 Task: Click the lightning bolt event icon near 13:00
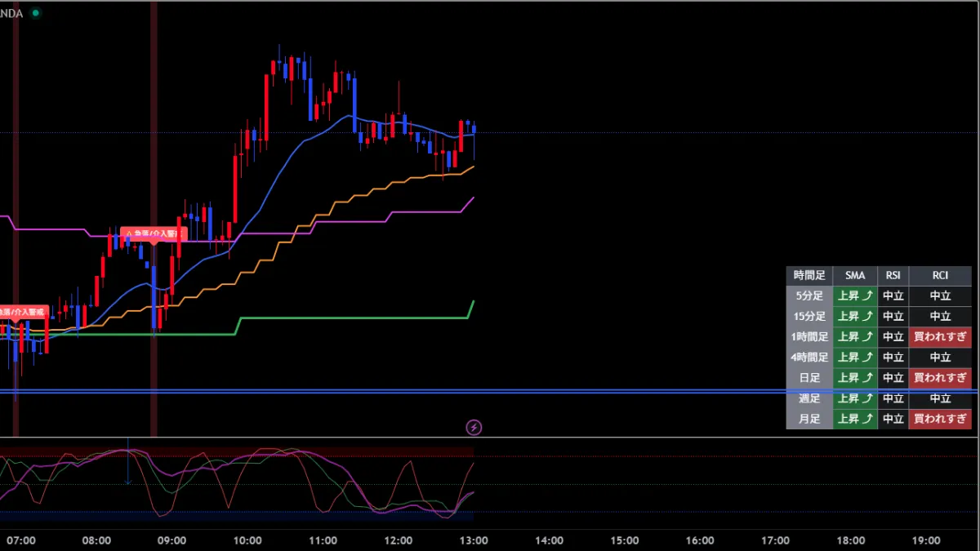click(x=474, y=427)
